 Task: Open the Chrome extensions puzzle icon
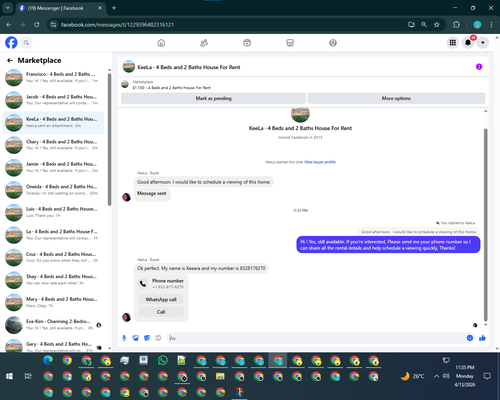tap(456, 25)
